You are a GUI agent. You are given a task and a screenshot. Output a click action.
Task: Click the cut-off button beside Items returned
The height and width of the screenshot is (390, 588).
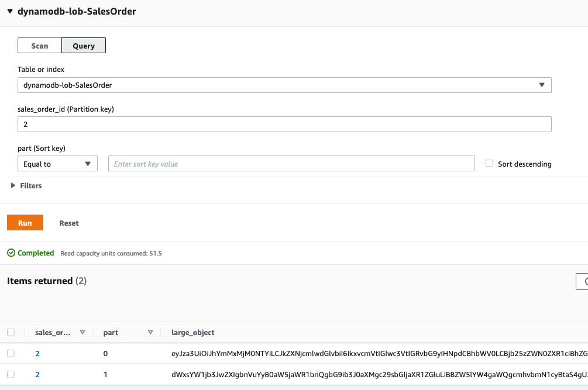582,281
